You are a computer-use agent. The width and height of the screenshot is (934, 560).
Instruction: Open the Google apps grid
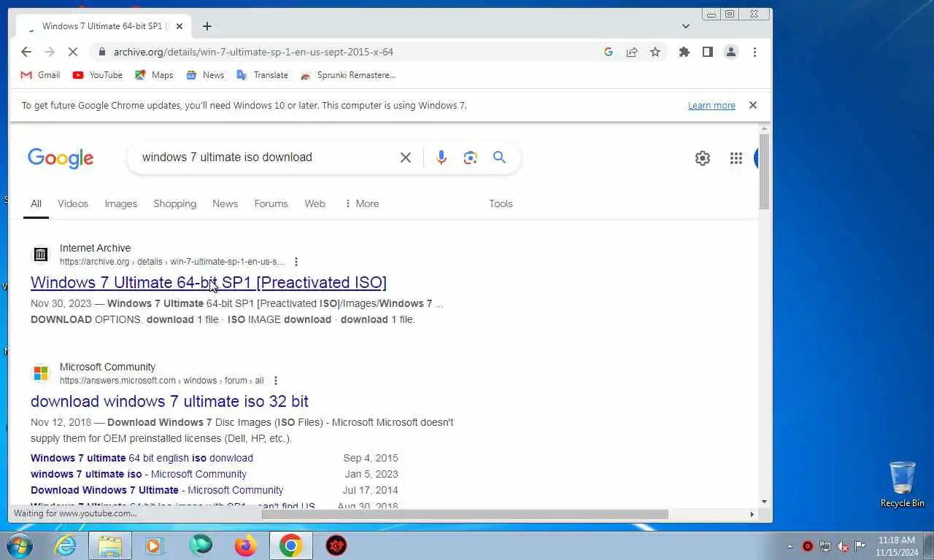[x=736, y=158]
